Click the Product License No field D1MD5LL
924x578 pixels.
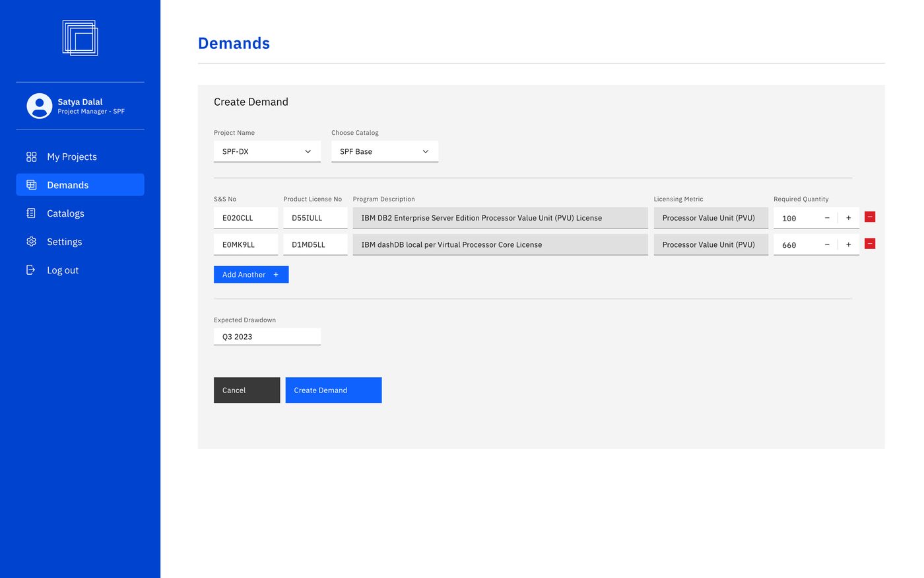[315, 244]
